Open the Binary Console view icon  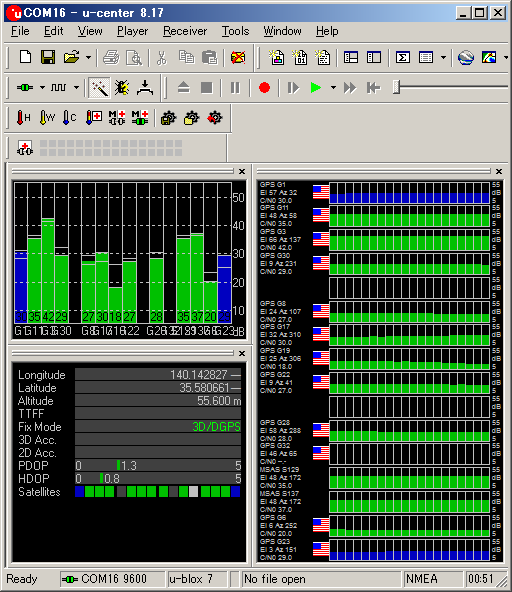tap(301, 57)
